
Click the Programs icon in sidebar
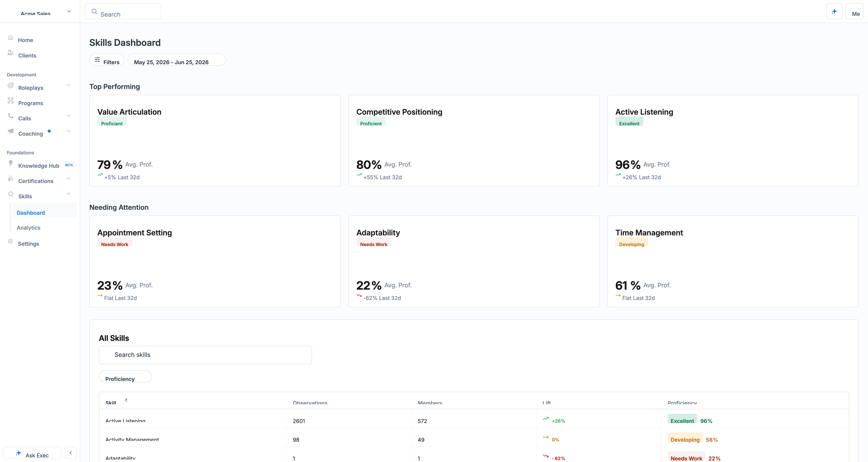11,101
